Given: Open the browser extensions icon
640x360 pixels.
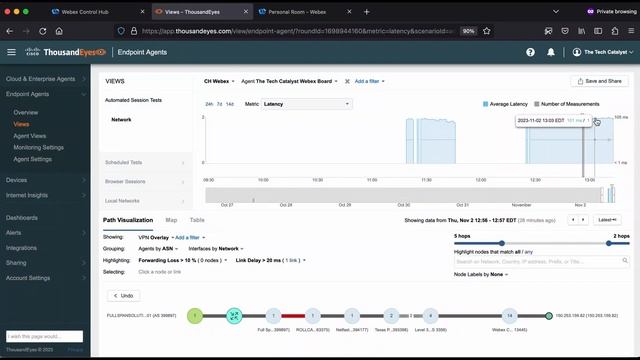Looking at the screenshot, I should [615, 31].
